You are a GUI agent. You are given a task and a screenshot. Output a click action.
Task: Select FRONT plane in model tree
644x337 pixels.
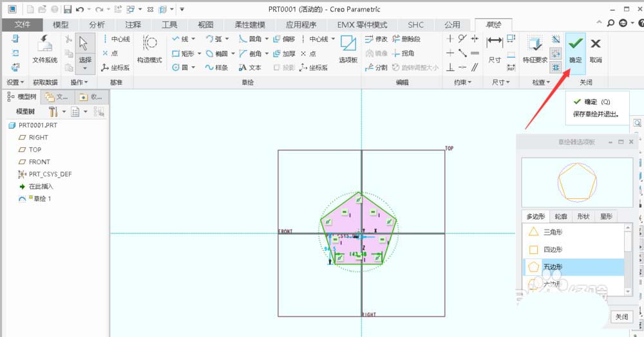(35, 162)
